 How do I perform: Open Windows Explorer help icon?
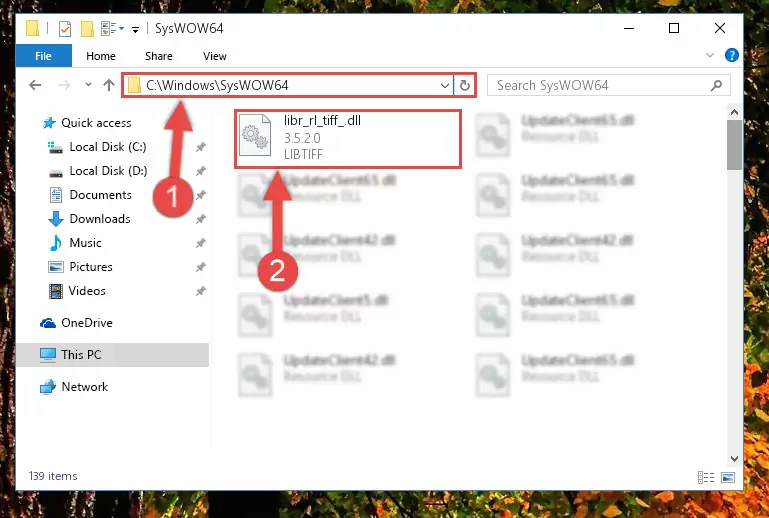tap(731, 55)
